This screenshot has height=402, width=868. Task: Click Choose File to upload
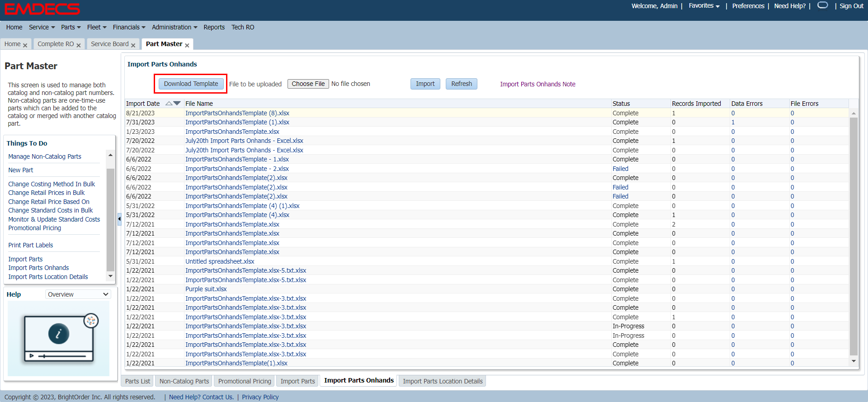coord(308,84)
